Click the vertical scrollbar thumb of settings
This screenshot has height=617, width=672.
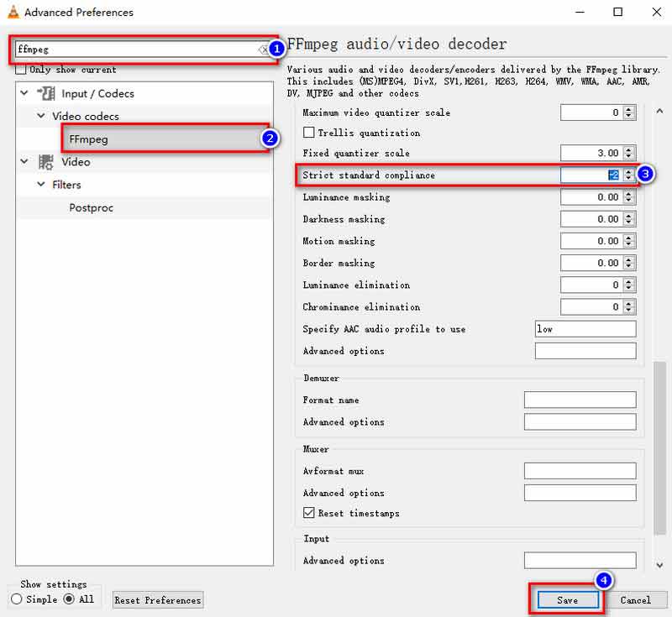coord(660,448)
